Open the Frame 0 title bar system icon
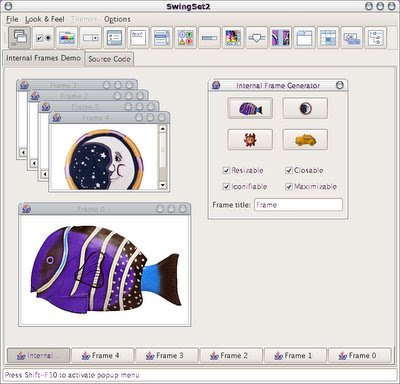The image size is (400, 384). click(26, 209)
